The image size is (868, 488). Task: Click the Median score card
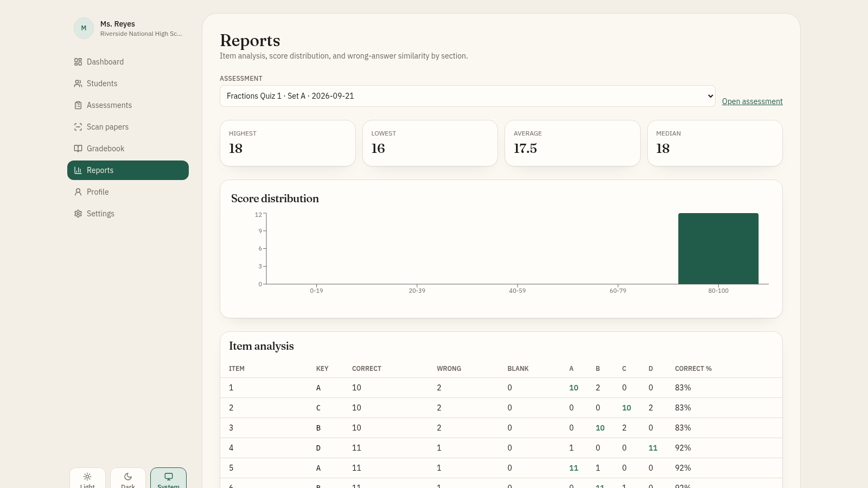coord(714,143)
